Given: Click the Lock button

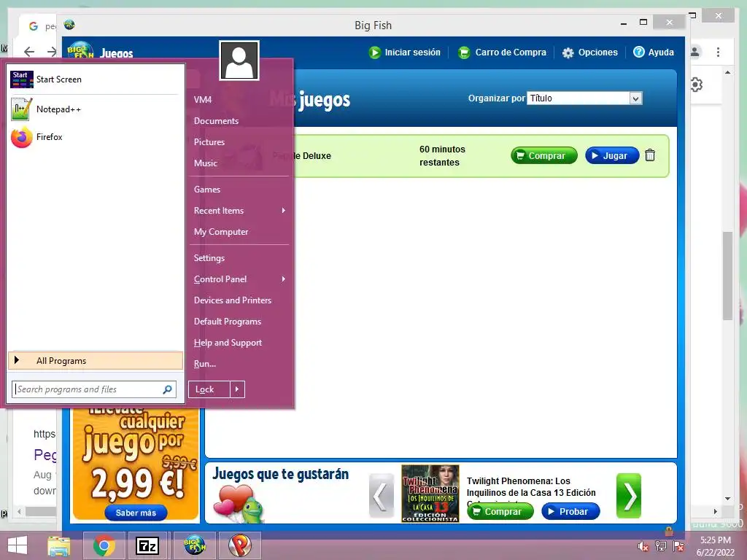Looking at the screenshot, I should [x=209, y=389].
